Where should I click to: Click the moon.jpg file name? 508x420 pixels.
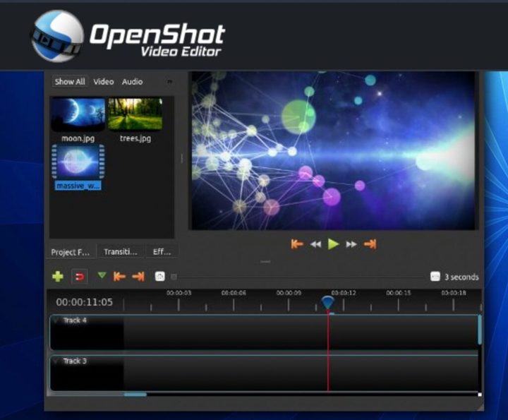coord(78,138)
